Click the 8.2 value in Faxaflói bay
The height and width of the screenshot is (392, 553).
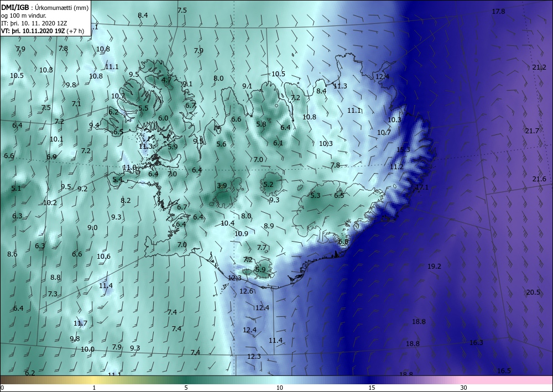(126, 200)
